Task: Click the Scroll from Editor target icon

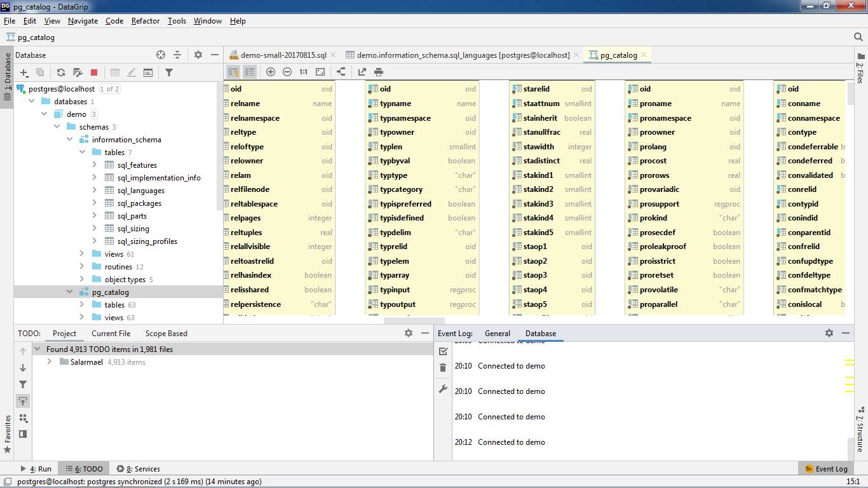Action: pyautogui.click(x=161, y=55)
